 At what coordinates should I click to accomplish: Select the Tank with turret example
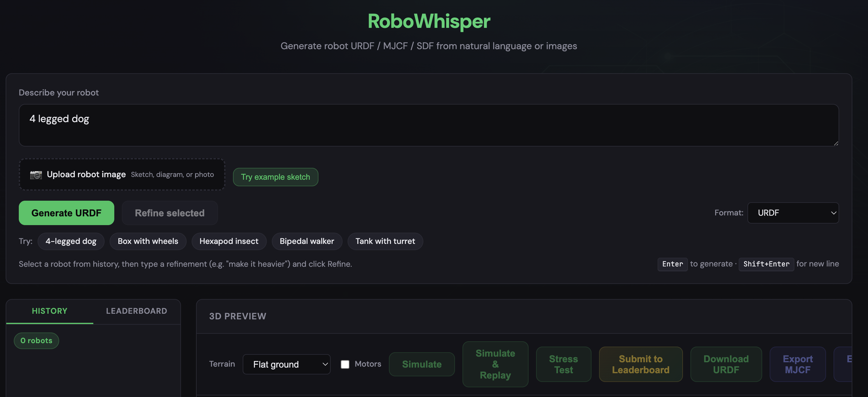tap(385, 241)
